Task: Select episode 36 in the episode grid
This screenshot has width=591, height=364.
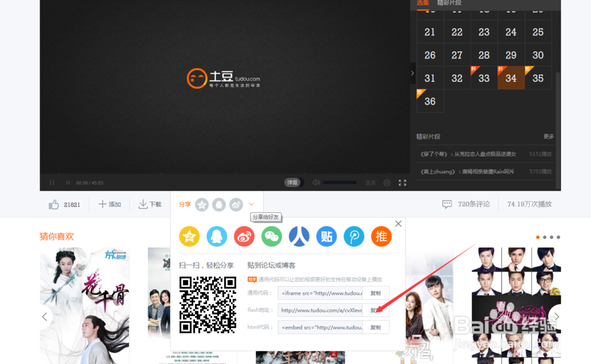Action: 430,100
